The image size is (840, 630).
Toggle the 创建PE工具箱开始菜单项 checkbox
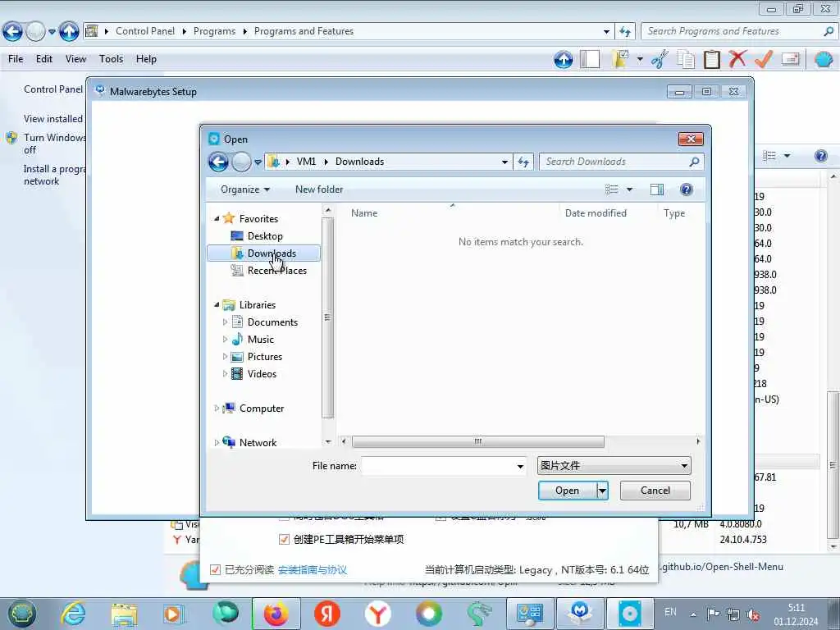(284, 540)
